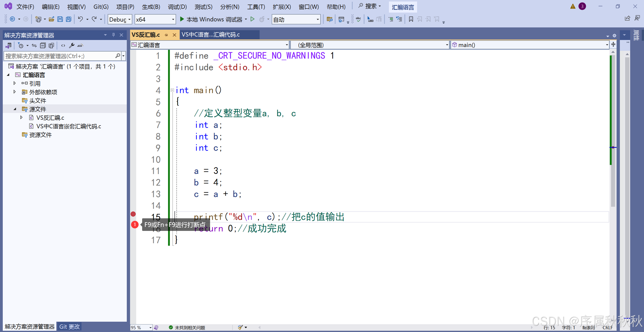Open the (全局范围) scope dropdown
Image resolution: width=644 pixels, height=332 pixels.
(370, 45)
